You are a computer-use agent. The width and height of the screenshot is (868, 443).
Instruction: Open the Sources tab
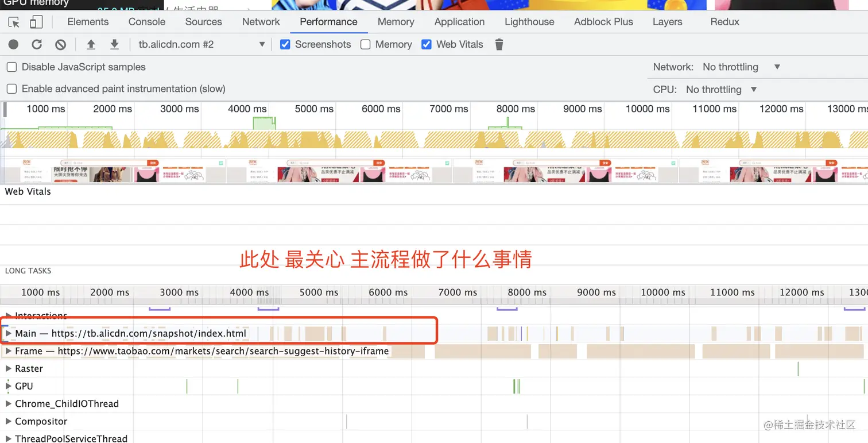(x=203, y=22)
